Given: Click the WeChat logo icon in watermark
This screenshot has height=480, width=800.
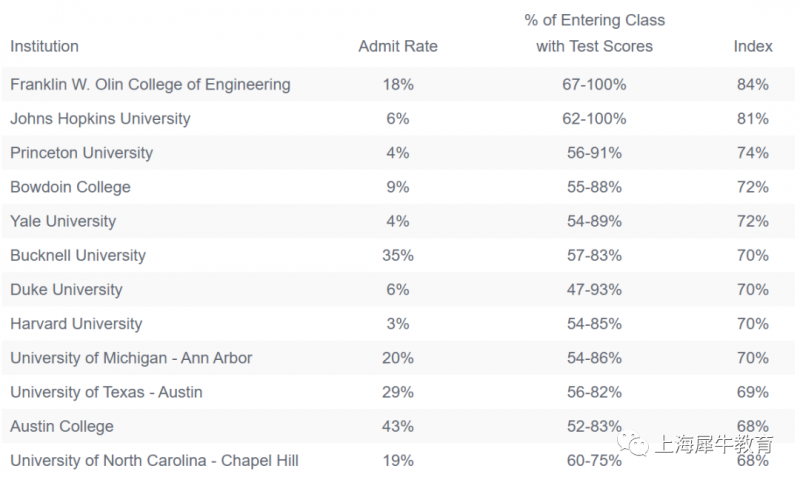Looking at the screenshot, I should coord(633,444).
